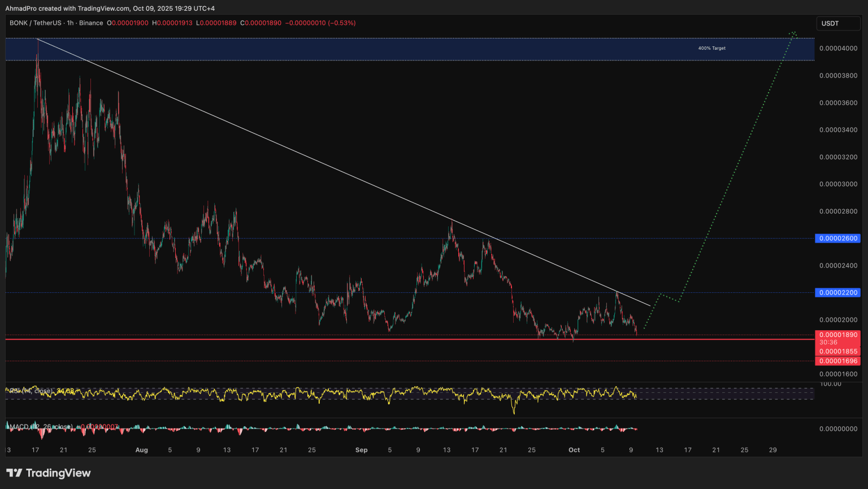Click the TradingView logo icon

pos(14,473)
